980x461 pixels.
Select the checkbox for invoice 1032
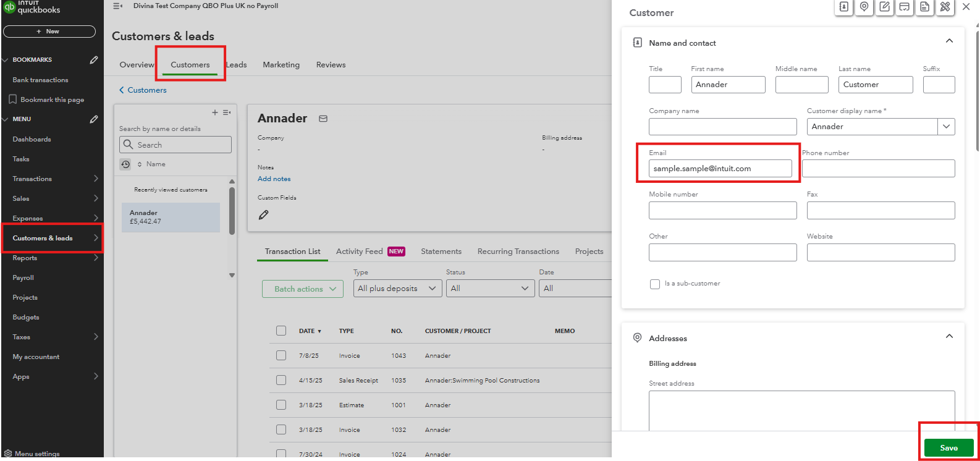[281, 429]
